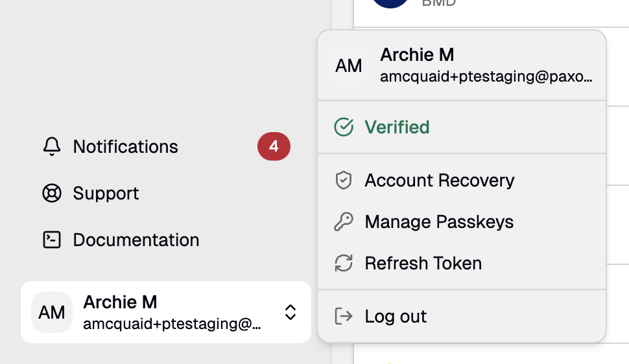
Task: Click the Verified status label
Action: coord(397,127)
